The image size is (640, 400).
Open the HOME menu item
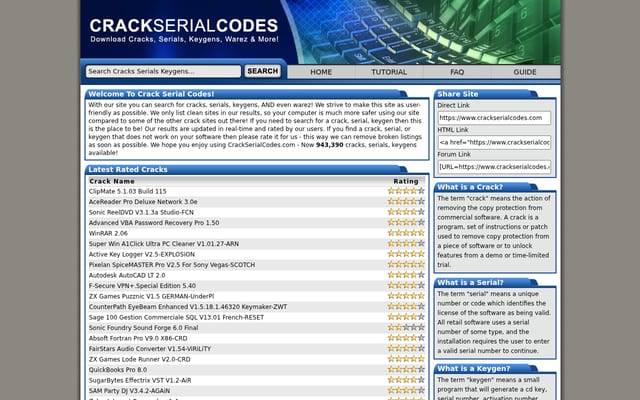321,72
